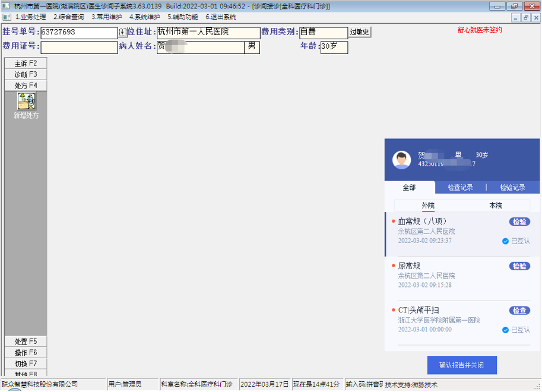Click the 检验 badge beside 血常规（八项）

point(519,221)
